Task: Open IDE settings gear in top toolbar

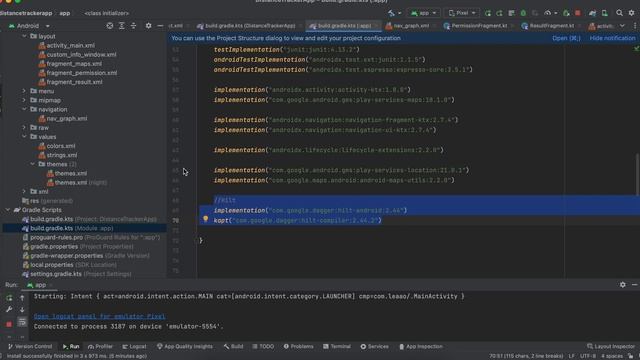Action: pos(631,13)
